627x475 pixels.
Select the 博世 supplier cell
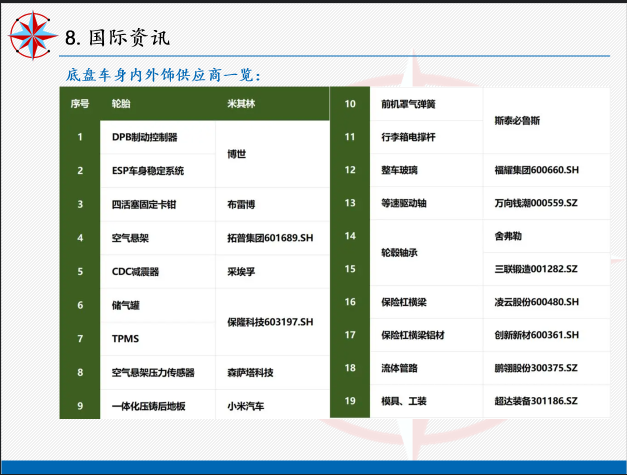pyautogui.click(x=237, y=154)
